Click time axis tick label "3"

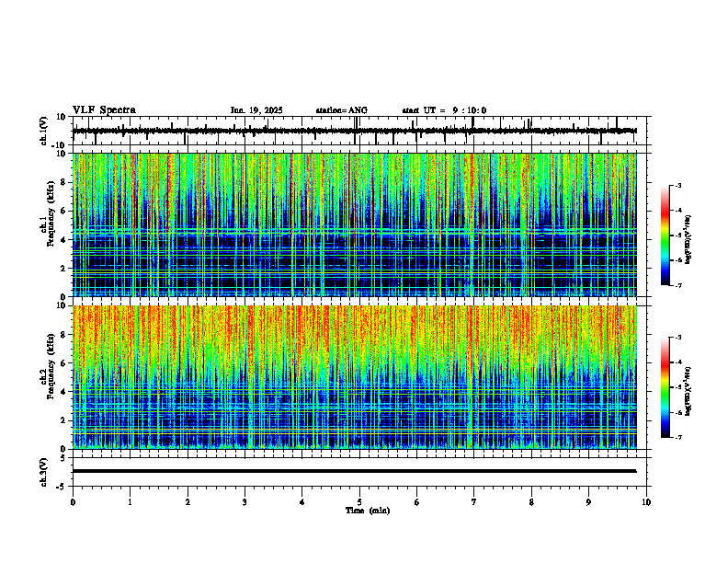(245, 502)
